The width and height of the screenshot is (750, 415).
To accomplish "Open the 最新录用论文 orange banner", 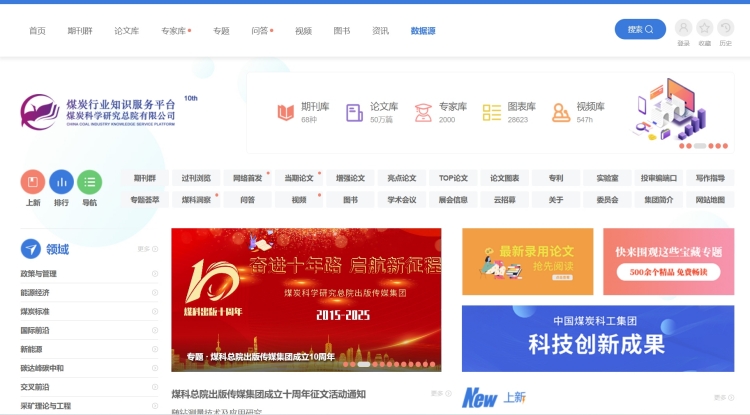I will tap(526, 261).
